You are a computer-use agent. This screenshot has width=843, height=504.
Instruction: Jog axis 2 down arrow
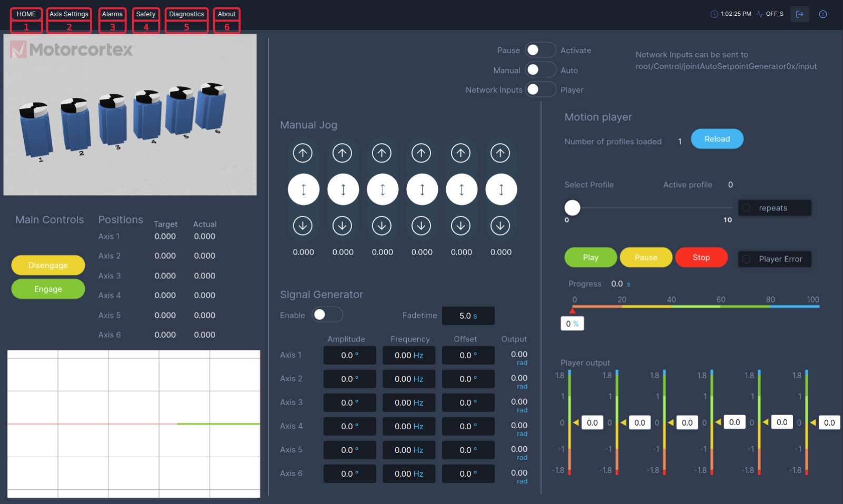point(342,226)
